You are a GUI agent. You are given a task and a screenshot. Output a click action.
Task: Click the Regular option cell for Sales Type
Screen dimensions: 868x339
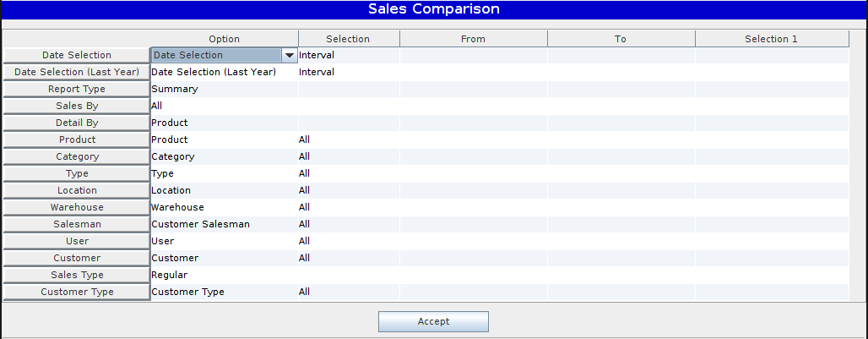(224, 275)
